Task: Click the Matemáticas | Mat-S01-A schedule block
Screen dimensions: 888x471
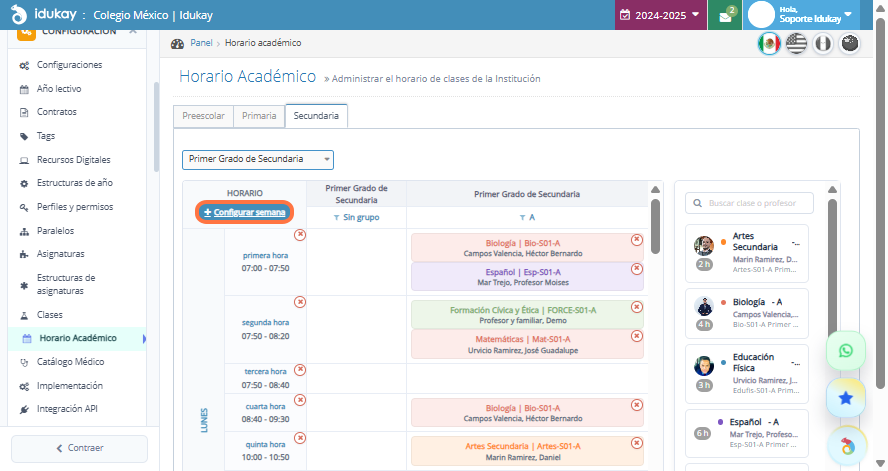Action: point(527,344)
